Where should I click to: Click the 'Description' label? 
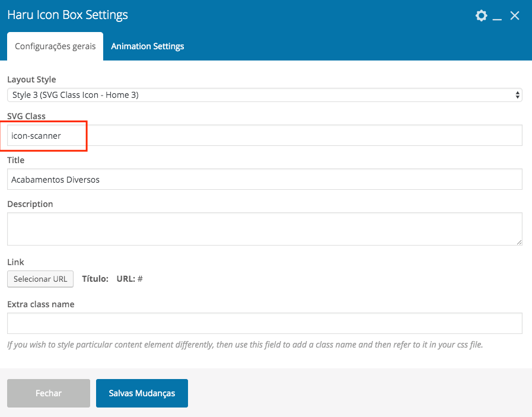coord(30,204)
